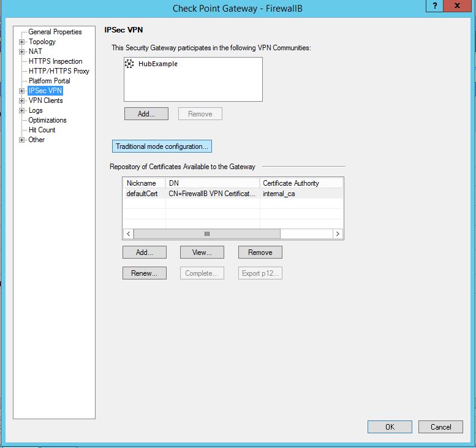The height and width of the screenshot is (448, 476).
Task: Select Topology in the tree
Action: 42,42
